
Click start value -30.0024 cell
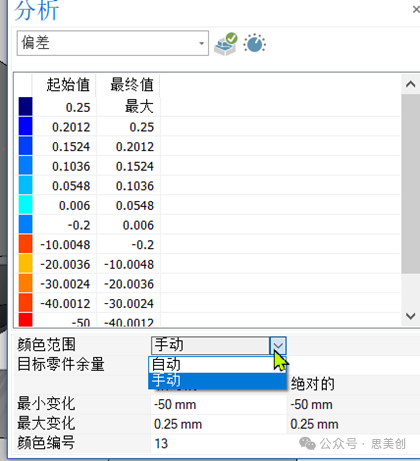(64, 284)
